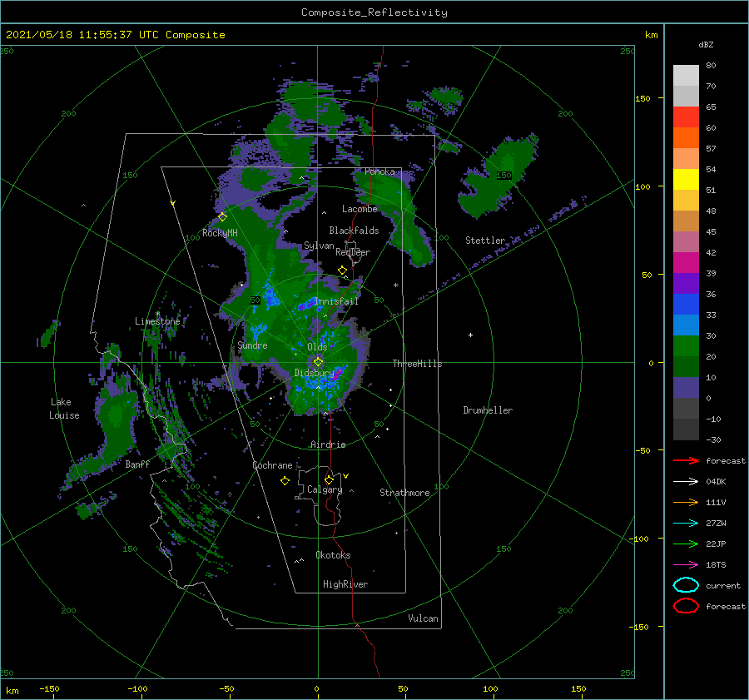Image resolution: width=749 pixels, height=700 pixels.
Task: Click the Banff label
Action: 137,464
